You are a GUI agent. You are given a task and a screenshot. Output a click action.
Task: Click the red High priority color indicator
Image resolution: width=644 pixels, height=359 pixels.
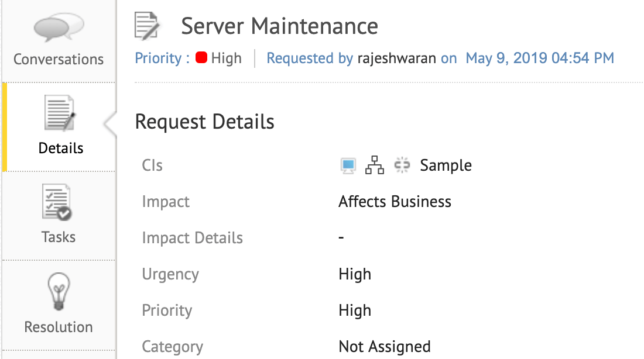click(x=201, y=58)
